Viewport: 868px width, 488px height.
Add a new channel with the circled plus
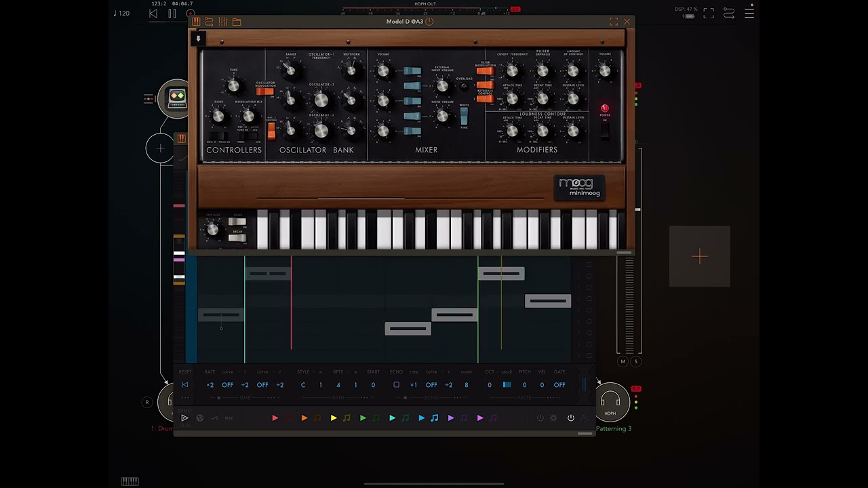pos(160,148)
